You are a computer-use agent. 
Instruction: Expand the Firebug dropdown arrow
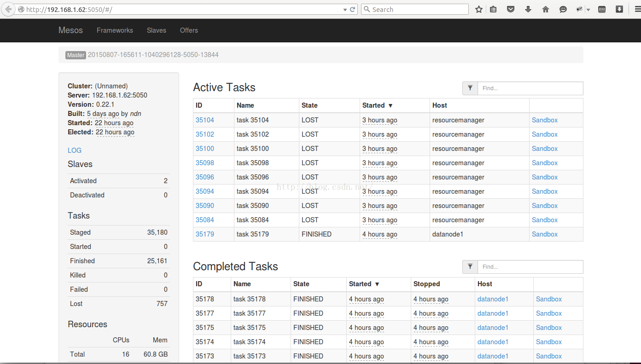pyautogui.click(x=588, y=10)
